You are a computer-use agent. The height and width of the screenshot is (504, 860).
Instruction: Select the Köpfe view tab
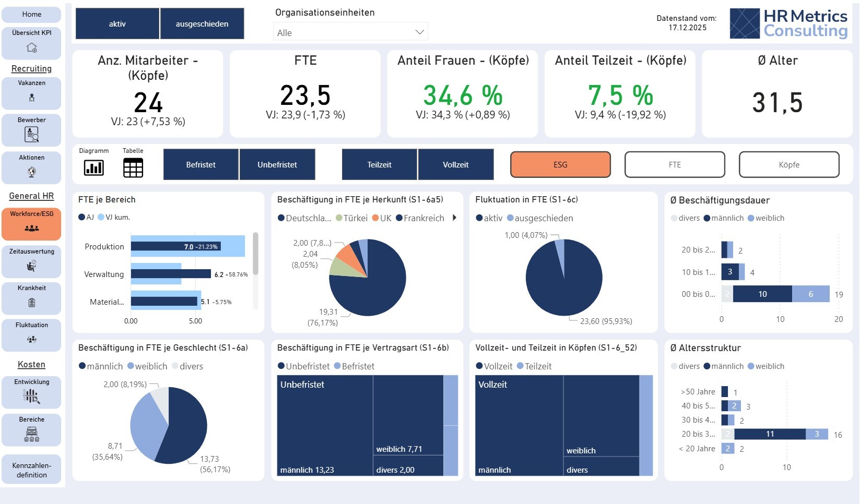(788, 165)
